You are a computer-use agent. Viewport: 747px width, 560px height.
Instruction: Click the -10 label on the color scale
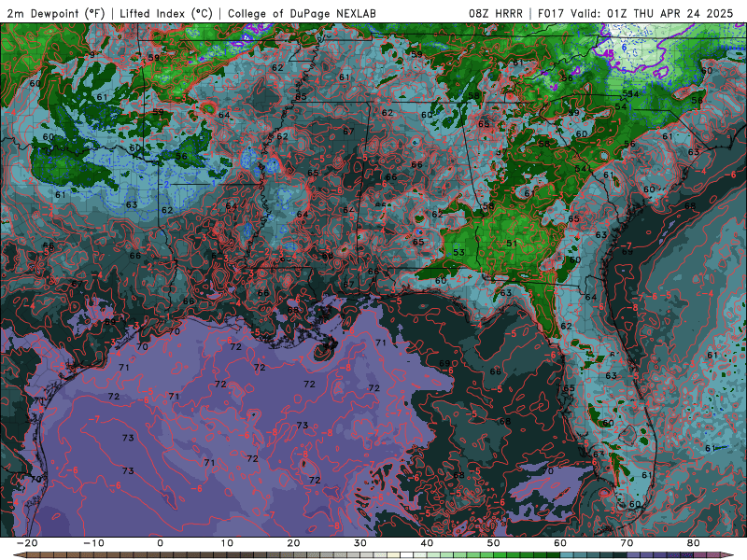(x=93, y=543)
